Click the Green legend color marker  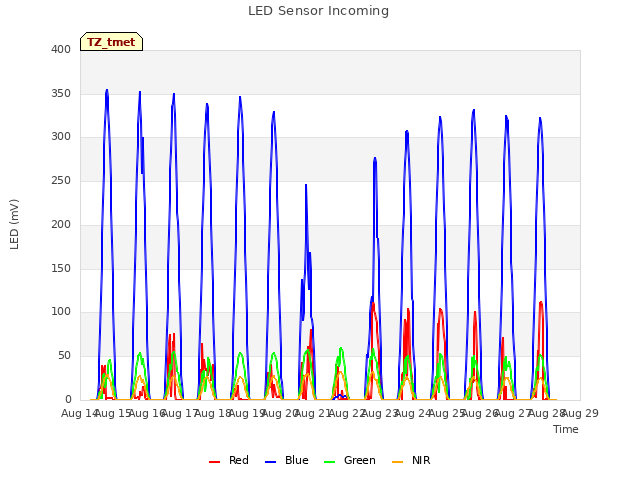coord(329,462)
